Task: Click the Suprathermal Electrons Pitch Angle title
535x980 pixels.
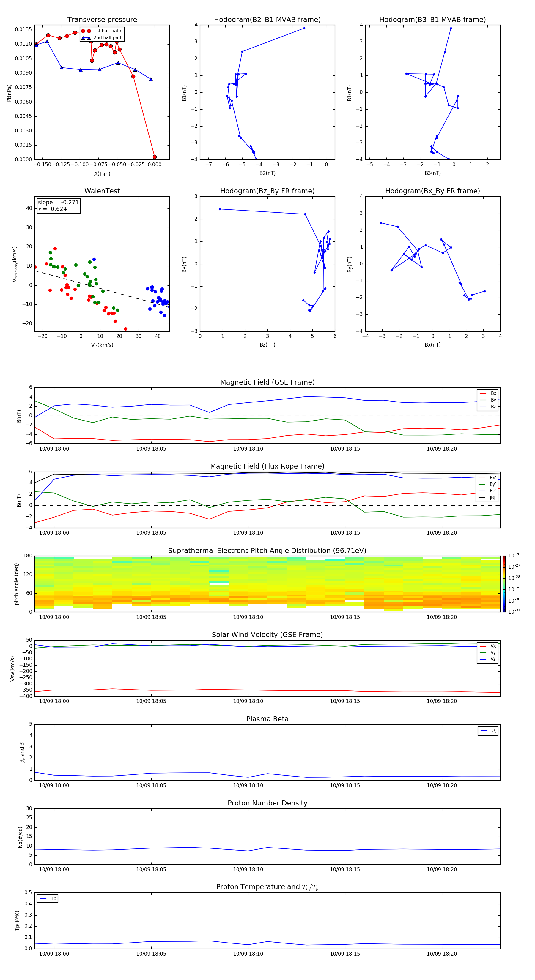Action: tap(267, 551)
